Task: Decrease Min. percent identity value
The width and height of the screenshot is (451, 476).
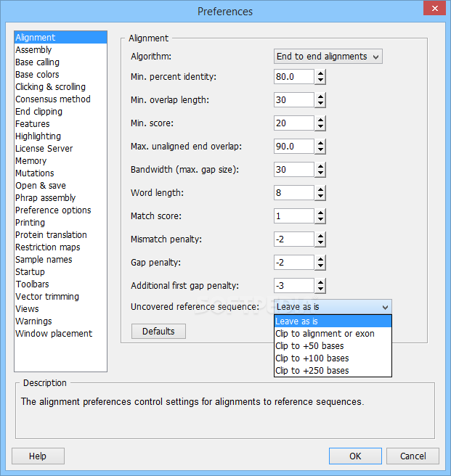Action: pyautogui.click(x=320, y=81)
